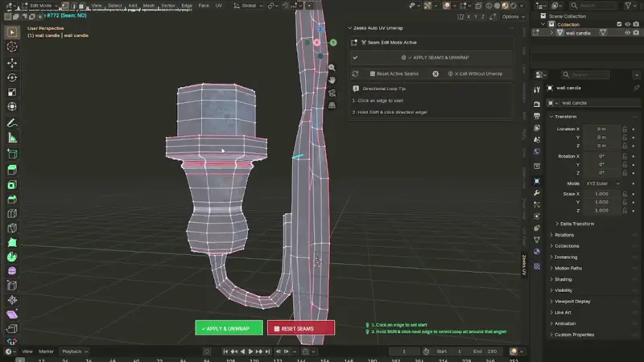Select the Add Cube tool
Viewport: 644px width, 362px height.
12,154
